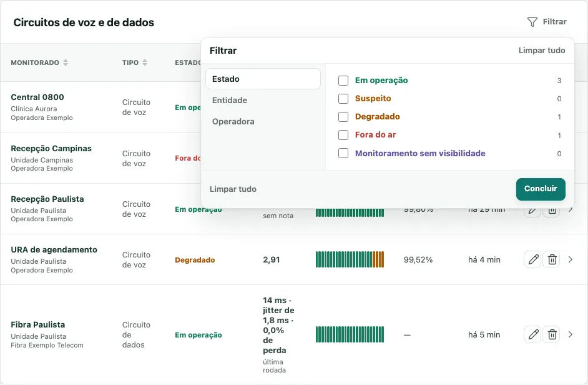The image size is (588, 385).
Task: Check the Em operação filter
Action: coord(343,81)
